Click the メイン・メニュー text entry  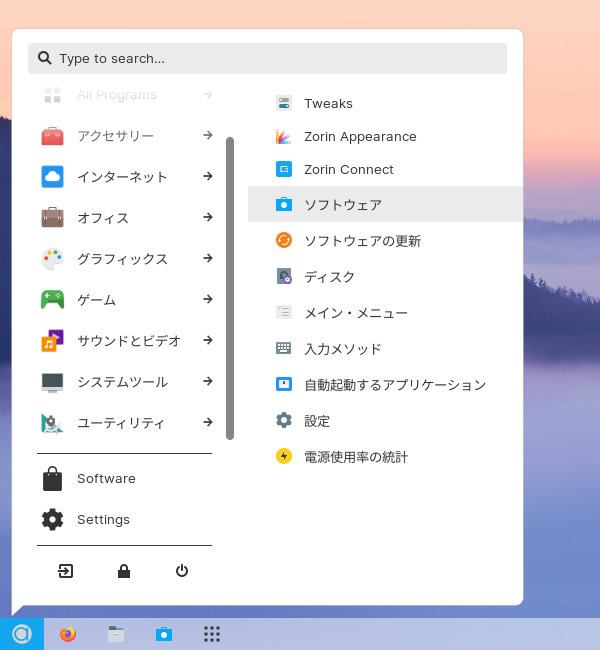click(356, 313)
